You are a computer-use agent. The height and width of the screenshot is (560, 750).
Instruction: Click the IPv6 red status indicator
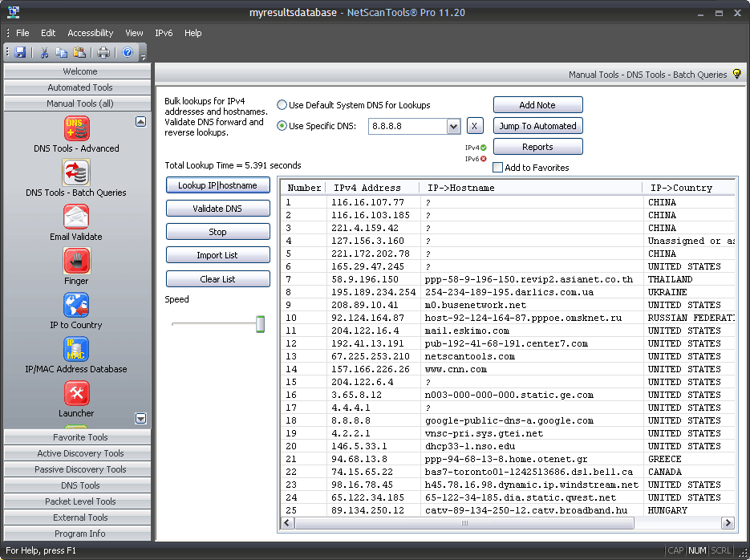[x=484, y=159]
